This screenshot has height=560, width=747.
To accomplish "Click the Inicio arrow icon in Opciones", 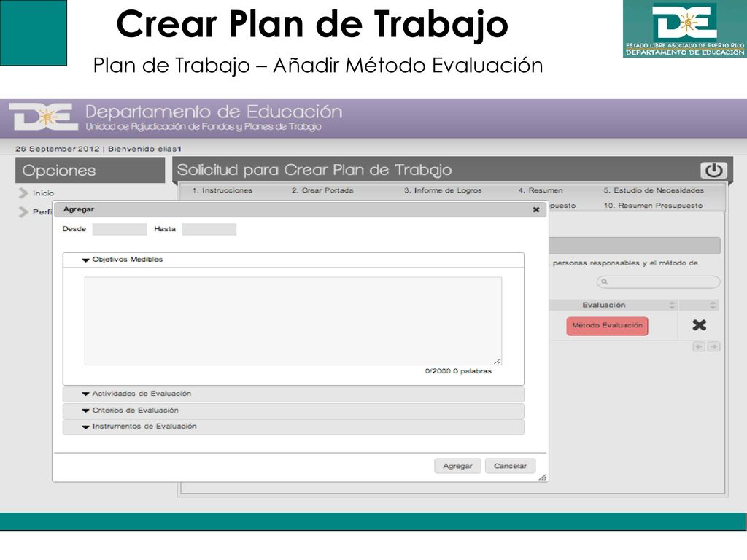I will (x=23, y=192).
